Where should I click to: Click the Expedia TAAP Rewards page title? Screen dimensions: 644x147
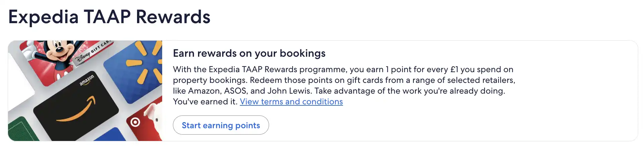[x=109, y=17]
